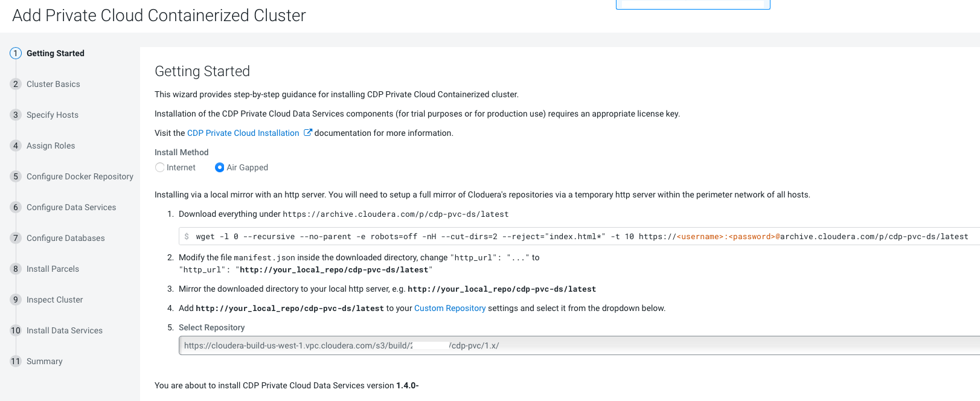Jump to the Assign Roles step
Screen dimensions: 980x401
(x=51, y=146)
